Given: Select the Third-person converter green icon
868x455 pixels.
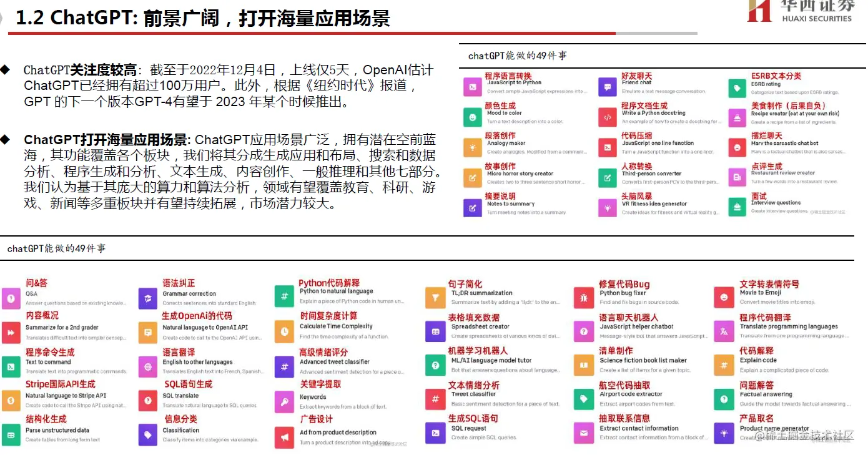Looking at the screenshot, I should tap(608, 177).
